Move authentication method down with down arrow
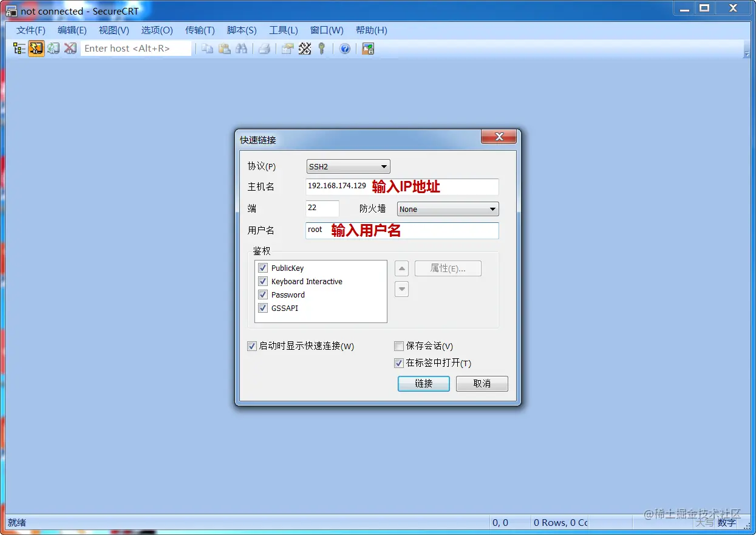This screenshot has width=756, height=535. point(401,289)
